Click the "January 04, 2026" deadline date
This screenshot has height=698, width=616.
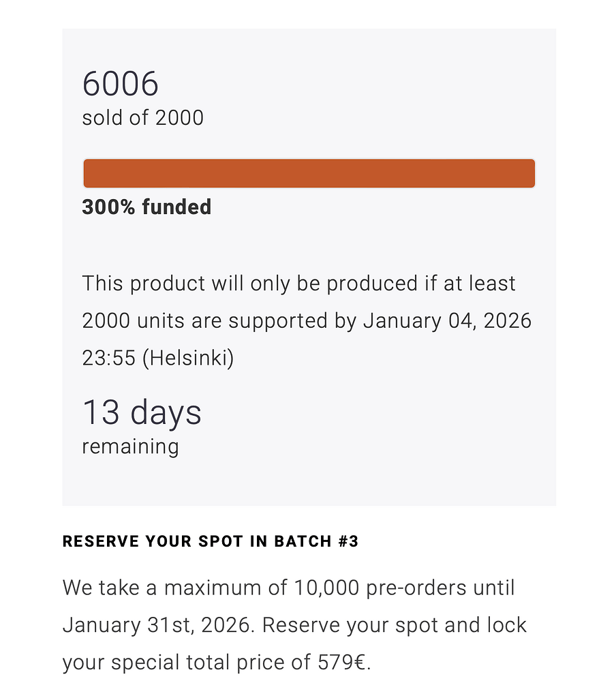point(447,320)
